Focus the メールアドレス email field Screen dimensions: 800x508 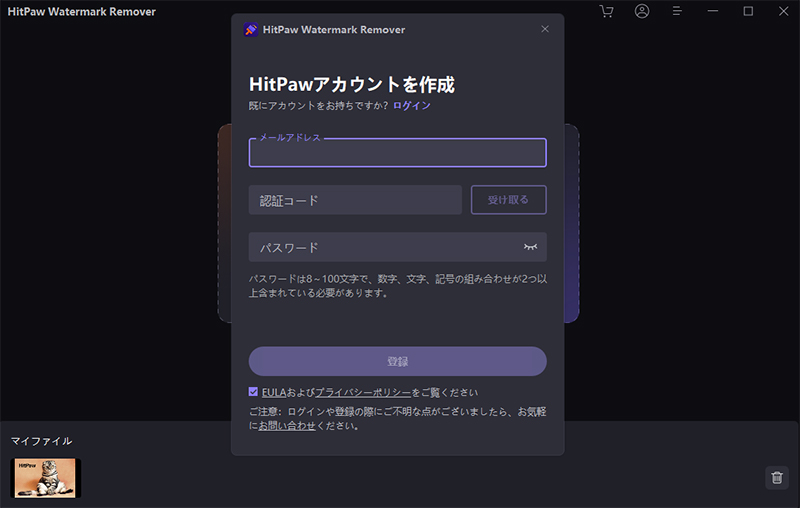(397, 153)
